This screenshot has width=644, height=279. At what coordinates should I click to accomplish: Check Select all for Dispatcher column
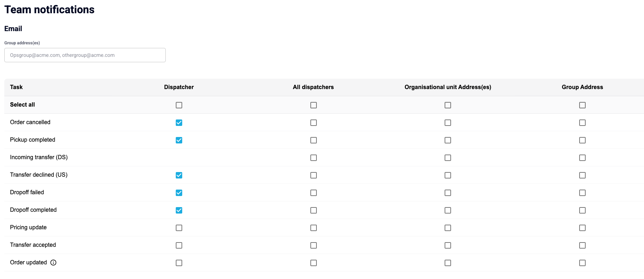click(179, 105)
